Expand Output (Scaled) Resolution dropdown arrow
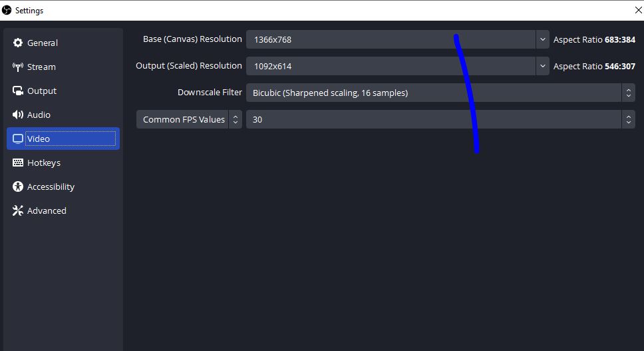Screen dimensions: 644x351 [x=542, y=66]
